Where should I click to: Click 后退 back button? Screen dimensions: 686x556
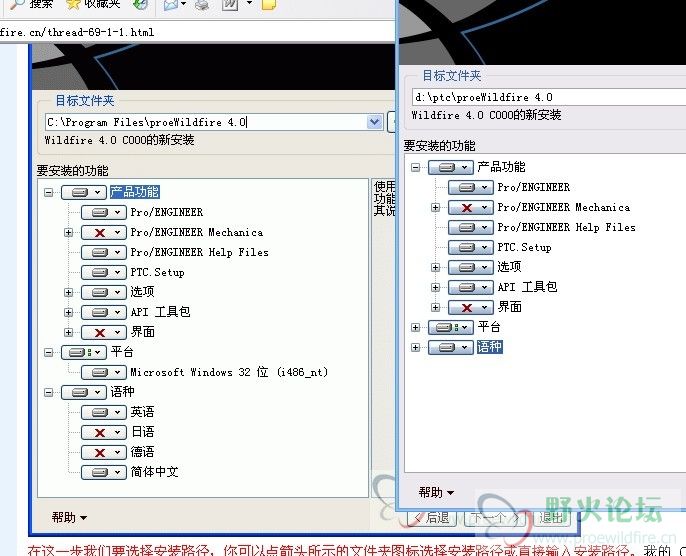[x=432, y=518]
